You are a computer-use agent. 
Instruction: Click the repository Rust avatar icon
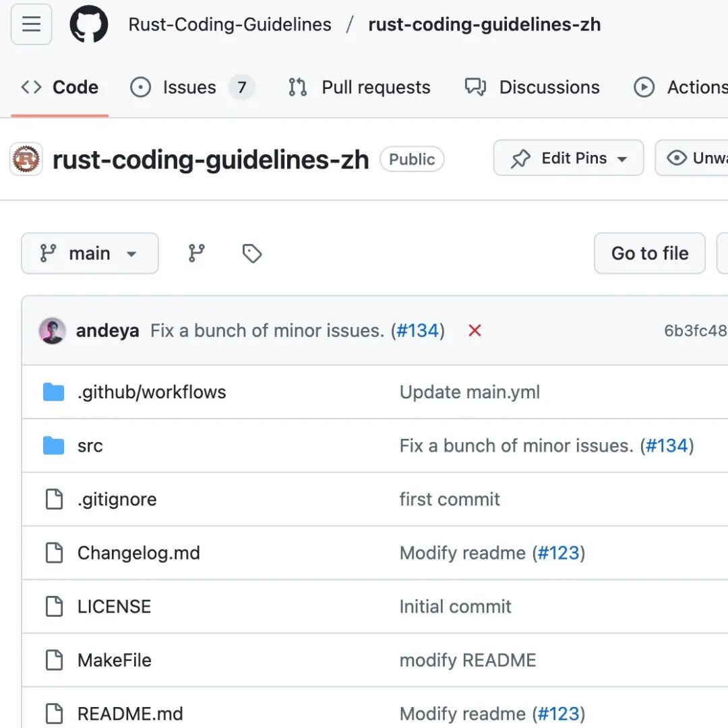coord(26,159)
